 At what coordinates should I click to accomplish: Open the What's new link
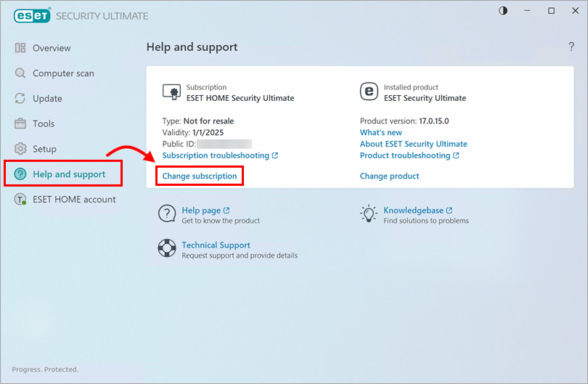(x=380, y=133)
